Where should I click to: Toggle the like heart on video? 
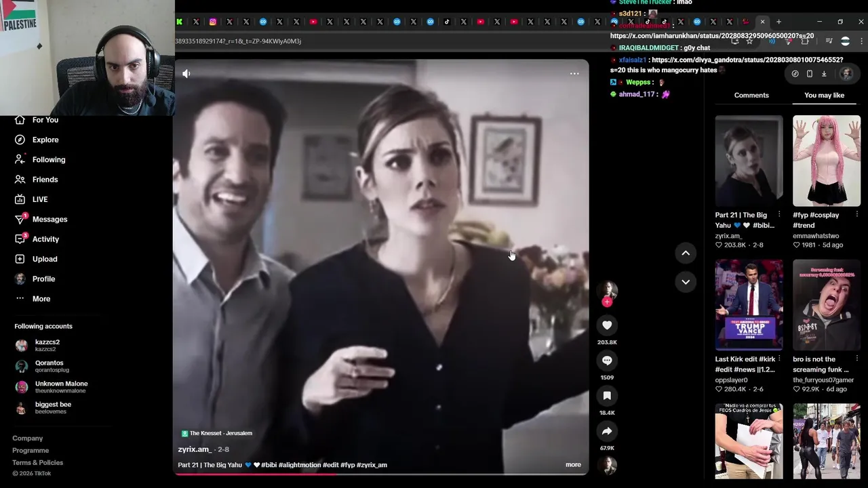(x=607, y=325)
